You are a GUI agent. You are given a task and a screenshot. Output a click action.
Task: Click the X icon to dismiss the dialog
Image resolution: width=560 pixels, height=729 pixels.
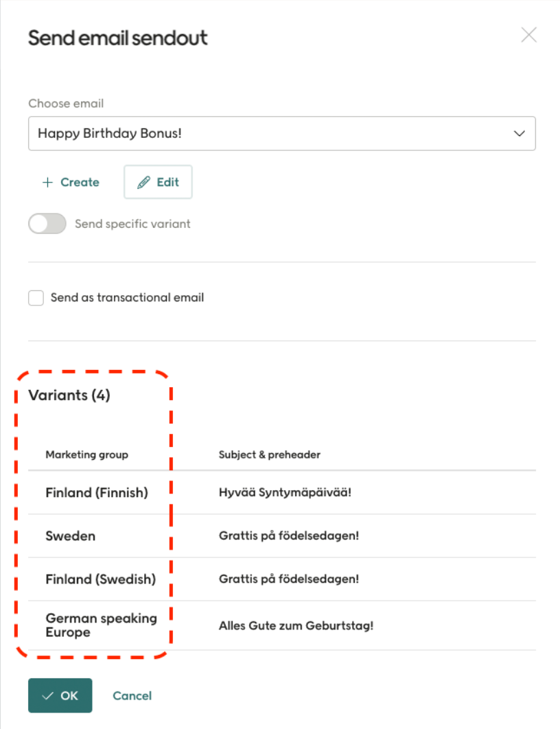(x=528, y=35)
